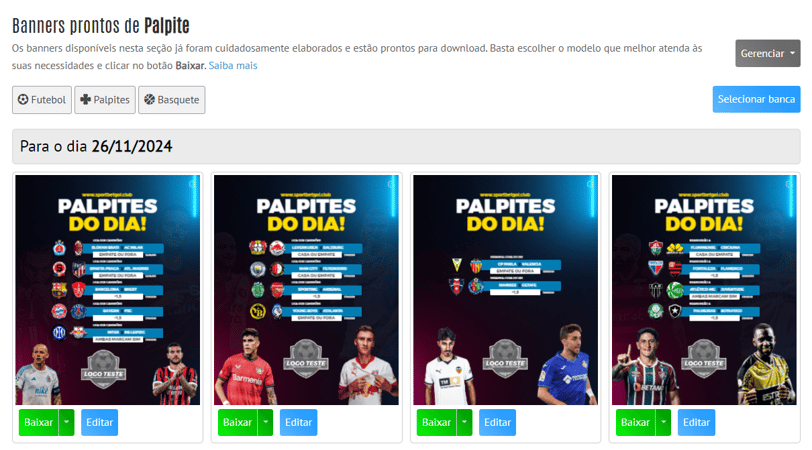Download the third banner with Baixar
This screenshot has width=812, height=450.
tap(437, 422)
